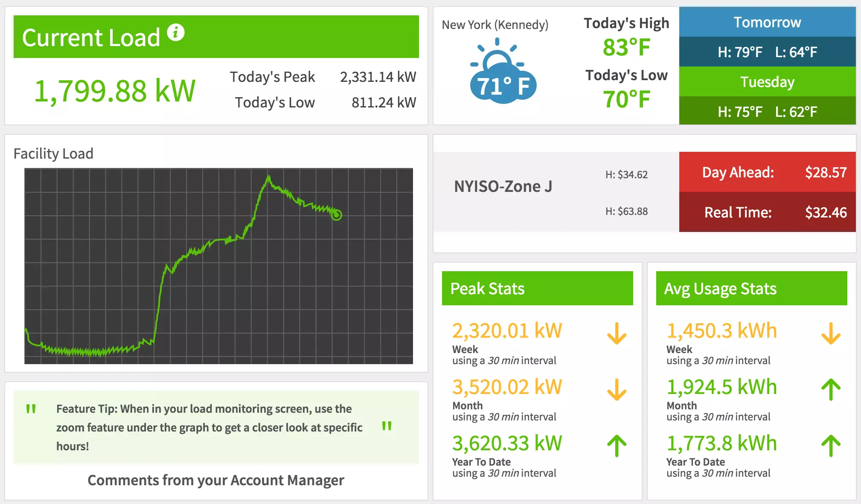The image size is (861, 504).
Task: Click the down arrow beside 2,320.01 kW week peak
Action: coord(617,333)
